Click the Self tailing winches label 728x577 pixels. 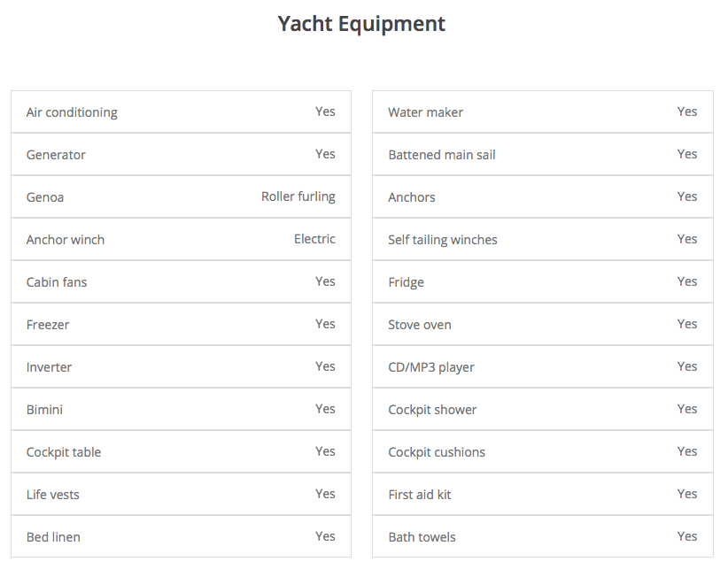tap(443, 240)
